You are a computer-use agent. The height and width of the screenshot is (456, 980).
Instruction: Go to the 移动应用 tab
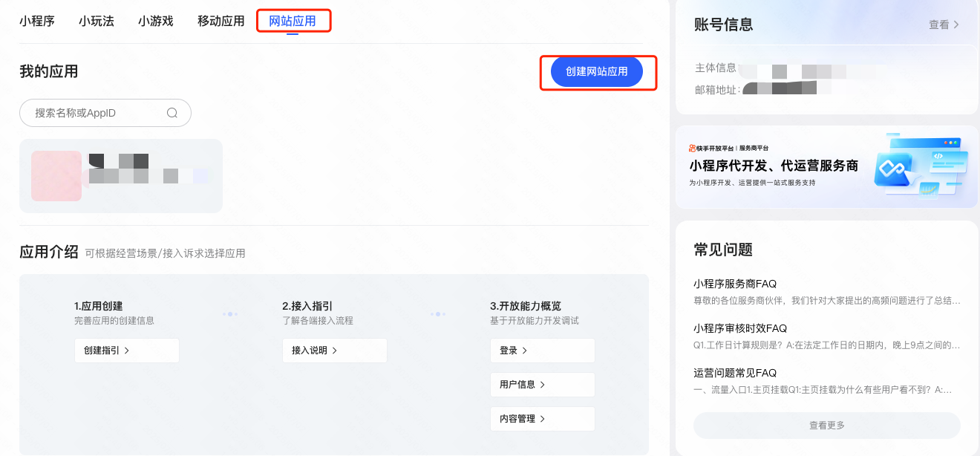[220, 21]
